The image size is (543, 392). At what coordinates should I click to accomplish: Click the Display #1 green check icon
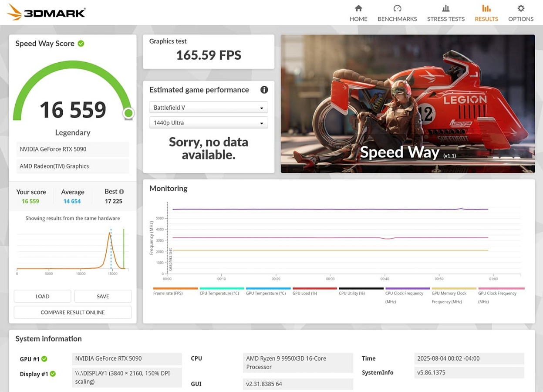click(x=53, y=374)
